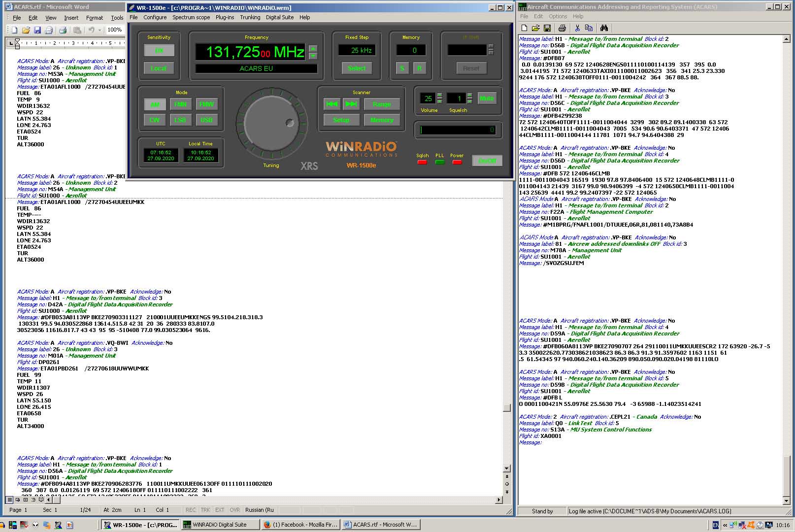The width and height of the screenshot is (795, 532).
Task: Click scanner Setup button
Action: coord(341,120)
